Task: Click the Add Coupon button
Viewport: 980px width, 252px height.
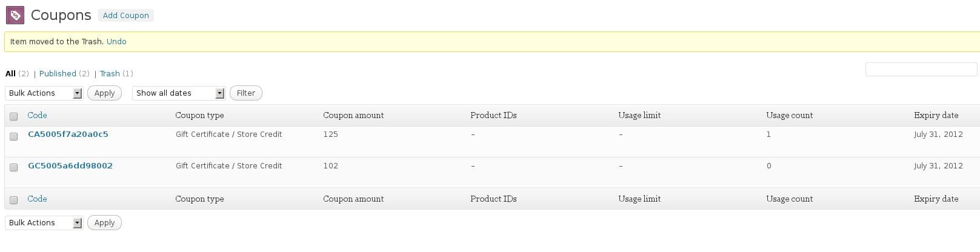Action: pyautogui.click(x=125, y=15)
